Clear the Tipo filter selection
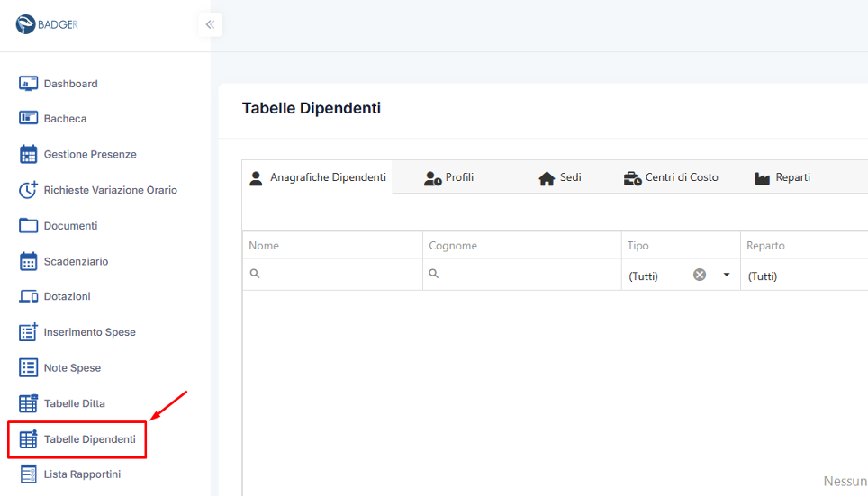 click(x=700, y=276)
